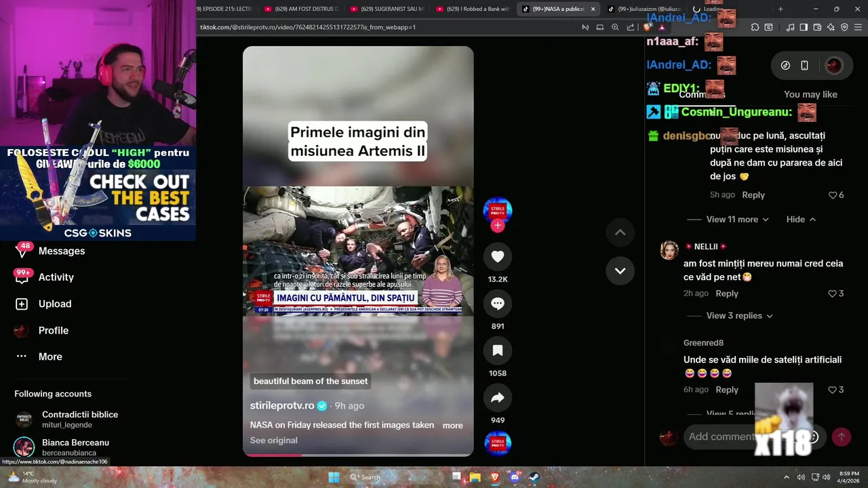Expand View 3 replies under NELLII's comment
This screenshot has height=488, width=868.
(x=739, y=316)
